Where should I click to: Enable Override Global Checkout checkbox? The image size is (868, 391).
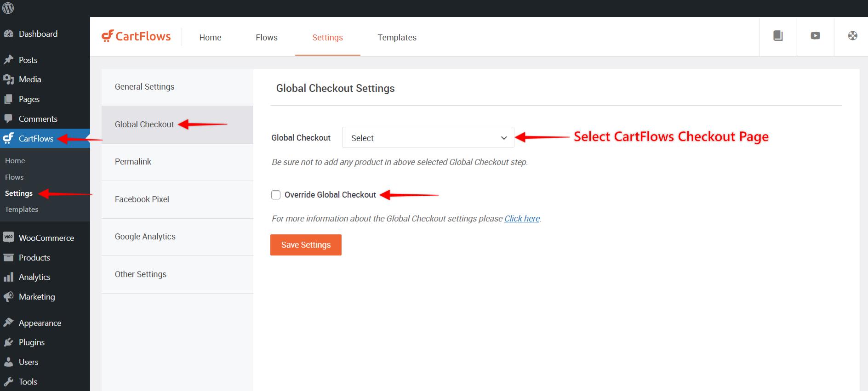pos(276,195)
